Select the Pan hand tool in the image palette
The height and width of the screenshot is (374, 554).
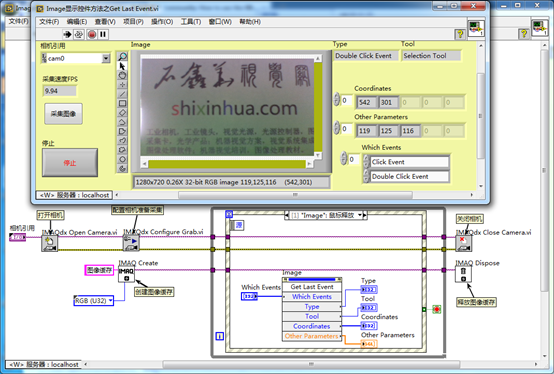(x=122, y=75)
